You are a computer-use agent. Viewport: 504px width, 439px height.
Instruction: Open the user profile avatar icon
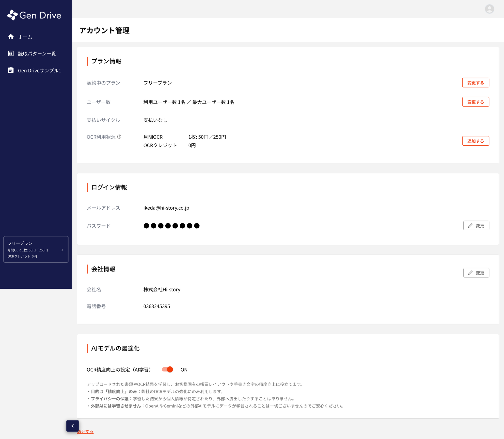(489, 9)
